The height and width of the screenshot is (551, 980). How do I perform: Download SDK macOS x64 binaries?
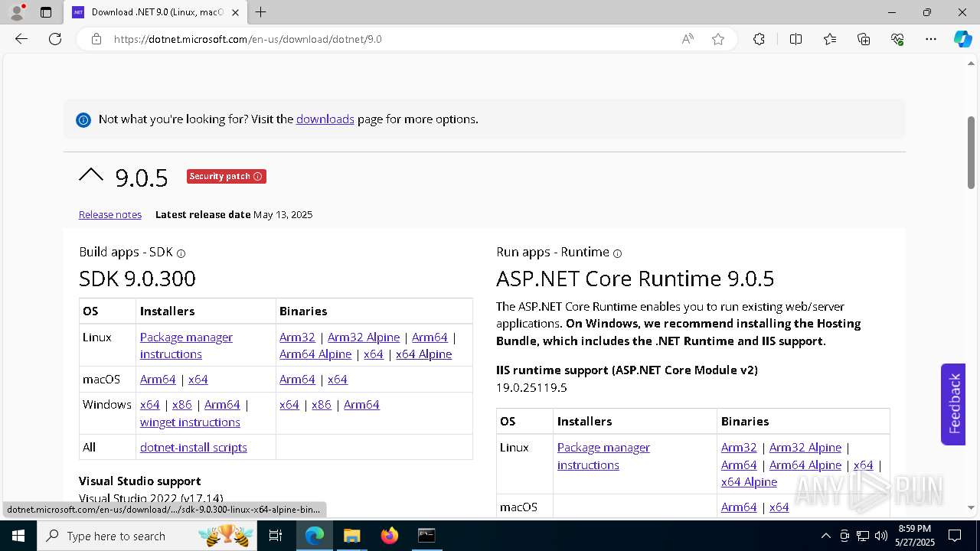(338, 379)
